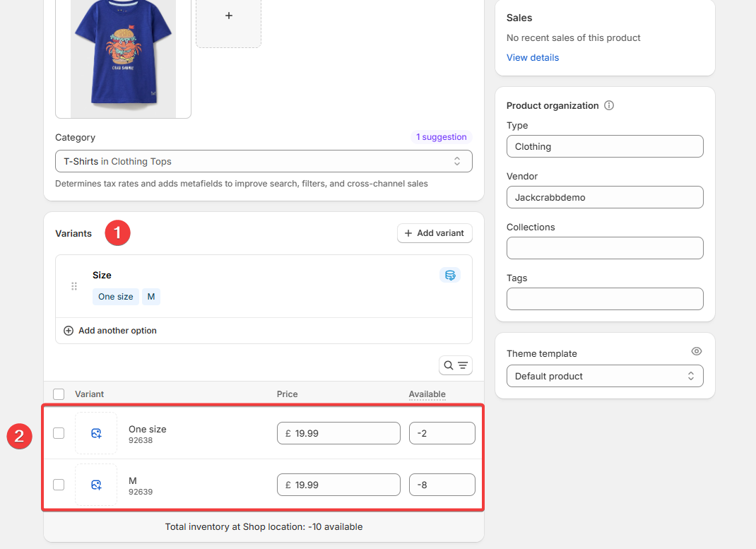Image resolution: width=756 pixels, height=549 pixels.
Task: Open Theme template Default product dropdown
Action: (605, 376)
